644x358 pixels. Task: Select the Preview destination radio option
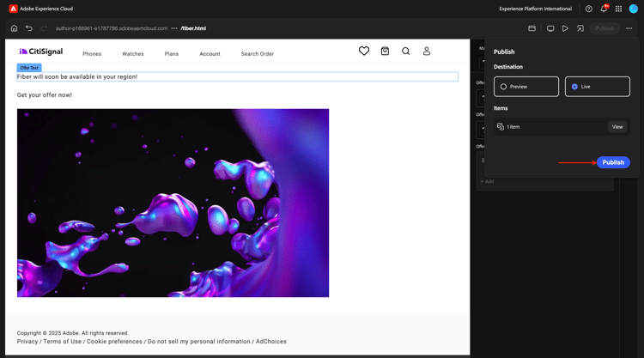pyautogui.click(x=526, y=87)
